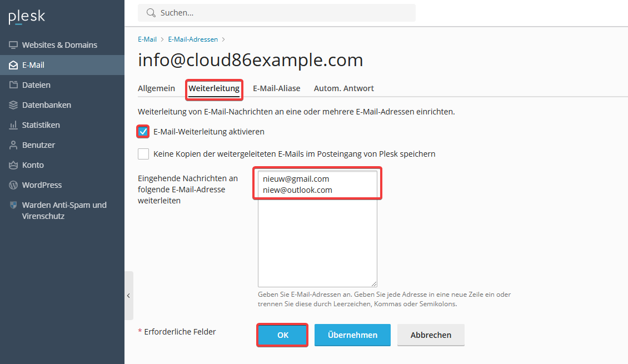Click the Plesk logo
The image size is (628, 364).
27,17
